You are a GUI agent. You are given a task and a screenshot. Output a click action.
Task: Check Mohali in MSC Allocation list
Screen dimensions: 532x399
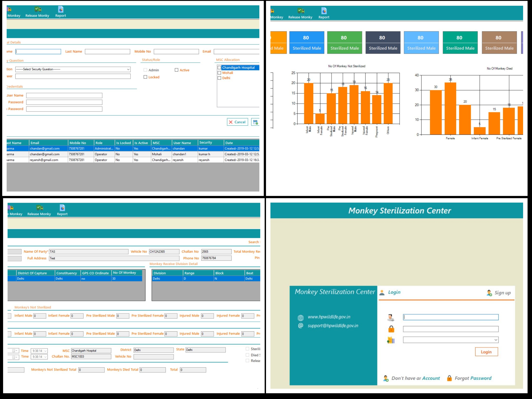coord(219,73)
